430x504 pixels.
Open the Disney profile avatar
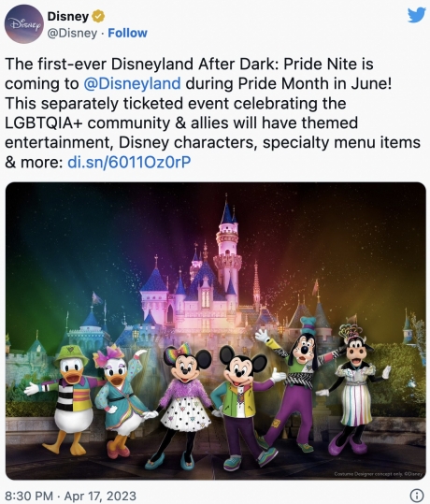tap(24, 24)
